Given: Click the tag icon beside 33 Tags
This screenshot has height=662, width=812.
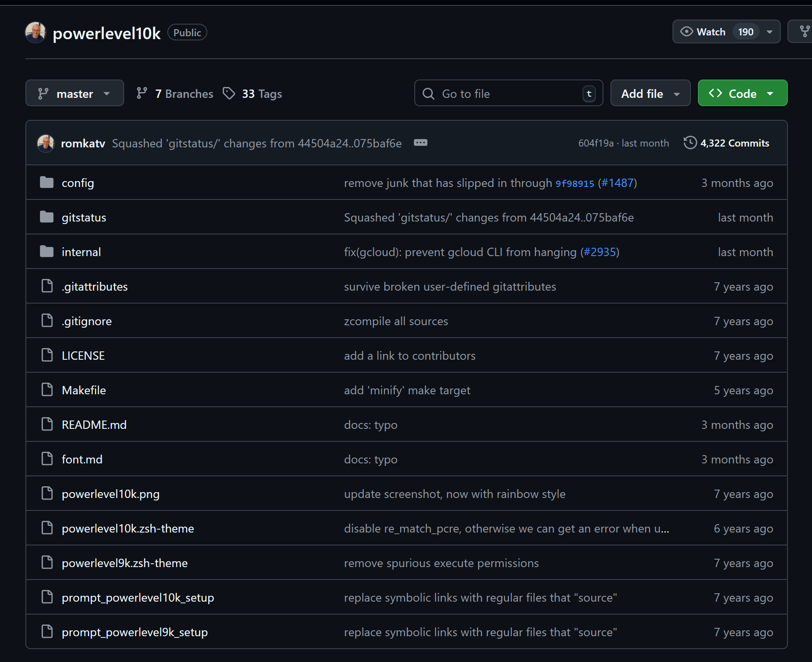Looking at the screenshot, I should coord(229,93).
